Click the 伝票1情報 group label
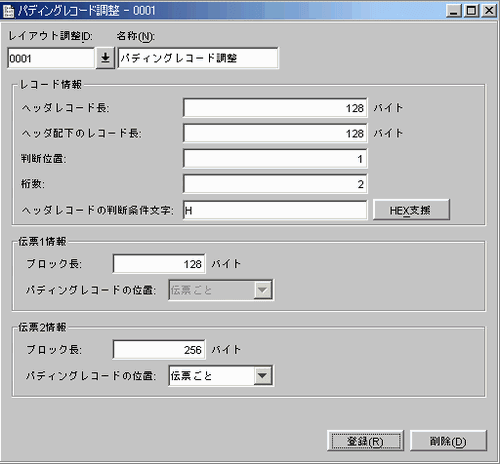The width and height of the screenshot is (500, 464). 42,241
